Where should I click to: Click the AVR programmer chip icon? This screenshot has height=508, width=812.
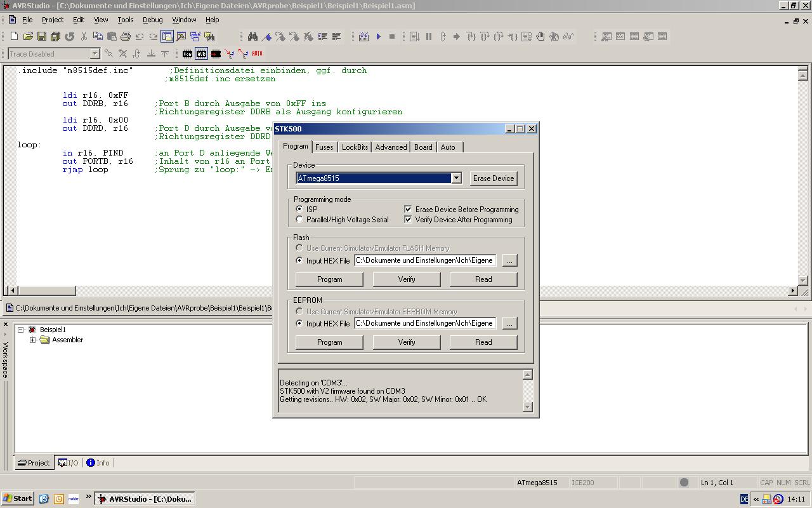[x=201, y=53]
